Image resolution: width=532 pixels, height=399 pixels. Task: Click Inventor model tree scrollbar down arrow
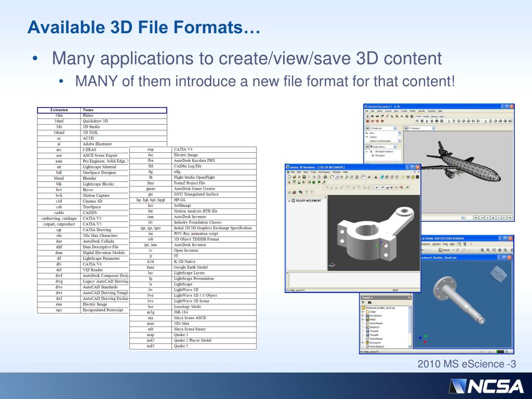pos(410,347)
